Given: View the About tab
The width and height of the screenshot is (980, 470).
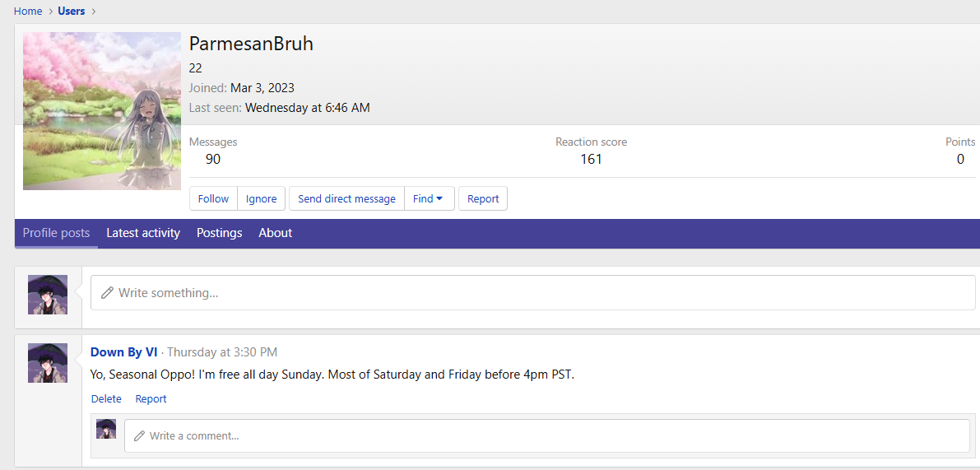Looking at the screenshot, I should [x=275, y=233].
